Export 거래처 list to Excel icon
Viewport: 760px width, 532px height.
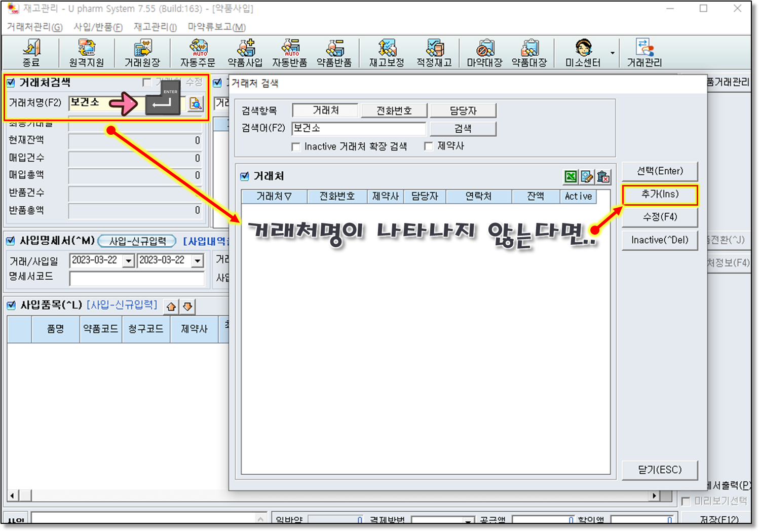coord(571,177)
